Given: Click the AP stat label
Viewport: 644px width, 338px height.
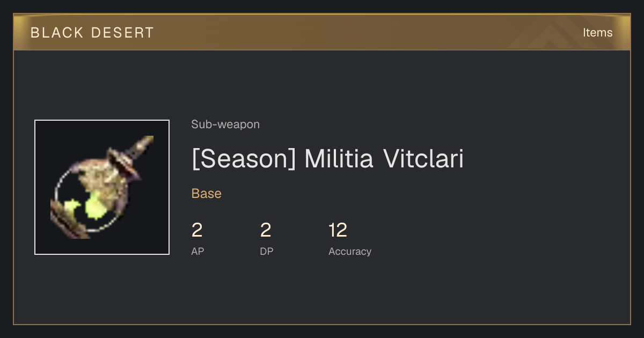Looking at the screenshot, I should 197,251.
